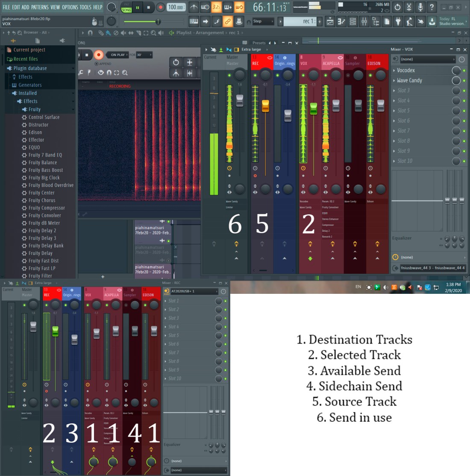Click the link chain icon in toolbar
This screenshot has height=476, width=470.
(x=228, y=21)
